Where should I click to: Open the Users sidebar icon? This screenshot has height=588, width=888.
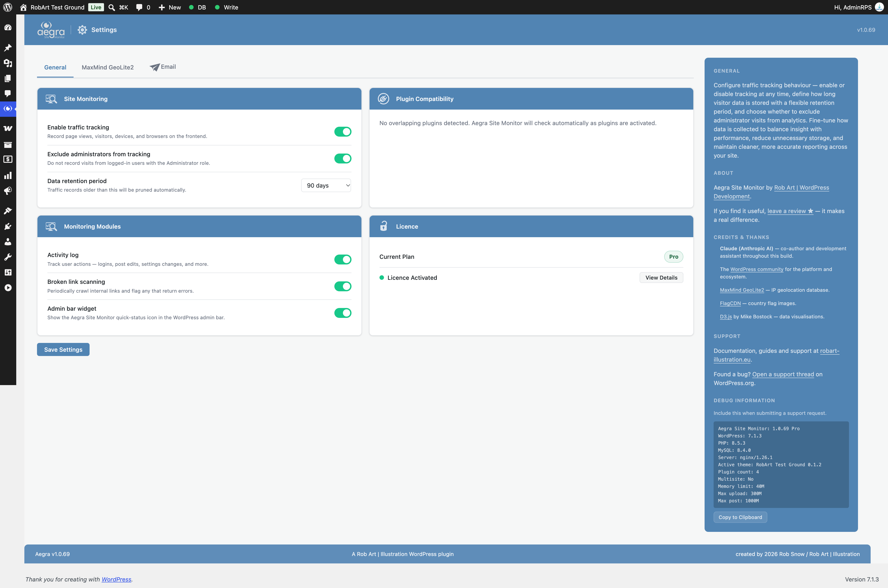(x=8, y=241)
